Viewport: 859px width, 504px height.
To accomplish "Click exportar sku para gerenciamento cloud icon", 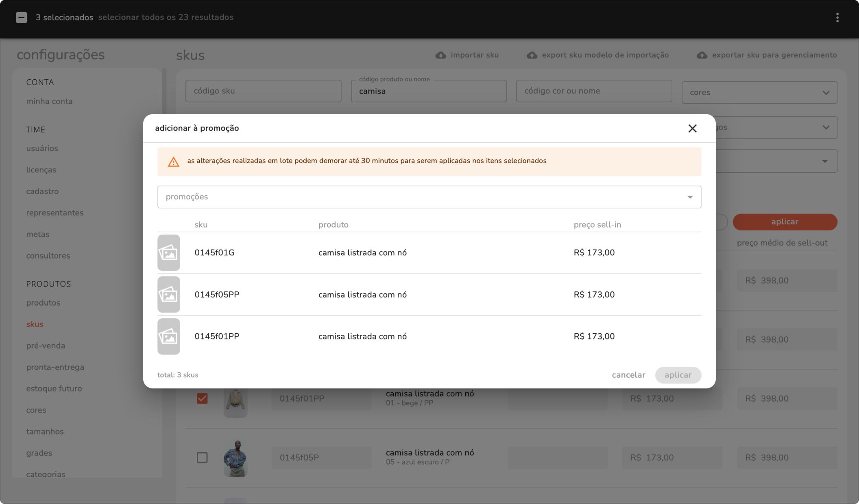I will (702, 55).
